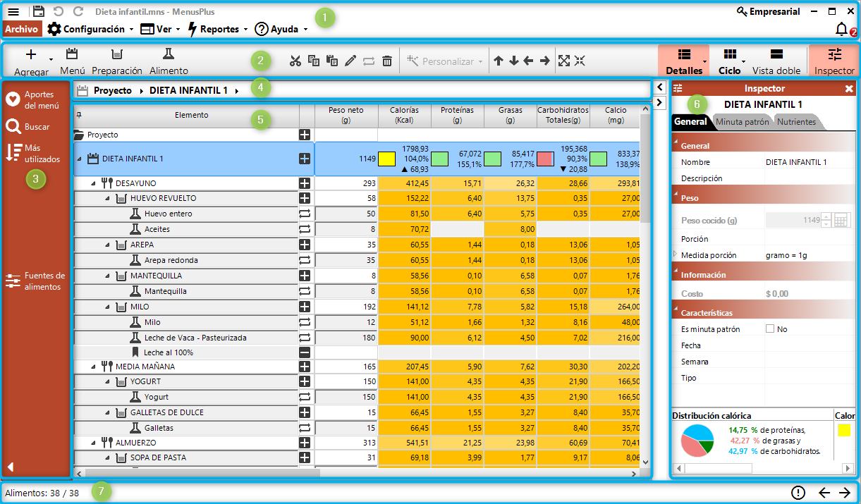Viewport: 861px width, 504px height.
Task: Add a new Alimento
Action: pyautogui.click(x=169, y=61)
